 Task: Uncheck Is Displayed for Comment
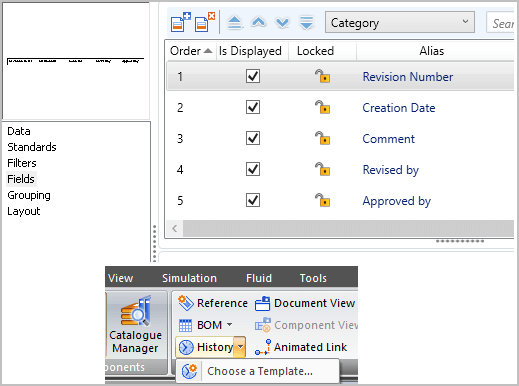[x=253, y=138]
